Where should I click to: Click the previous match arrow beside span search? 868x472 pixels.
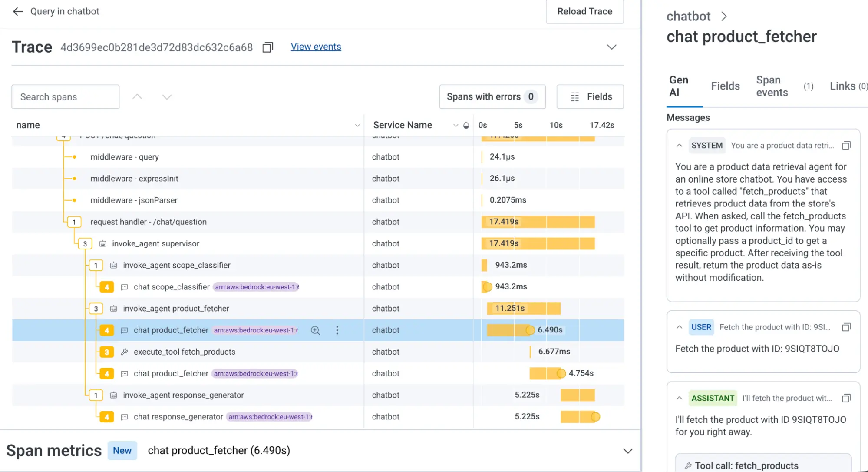(137, 96)
